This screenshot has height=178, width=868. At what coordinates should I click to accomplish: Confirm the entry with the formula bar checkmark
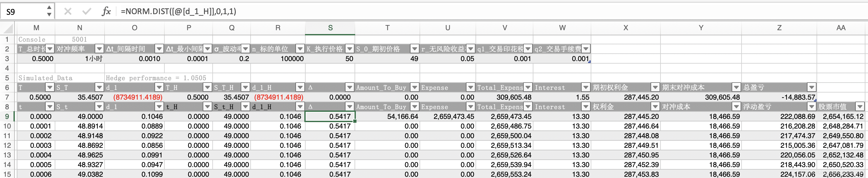pos(87,12)
